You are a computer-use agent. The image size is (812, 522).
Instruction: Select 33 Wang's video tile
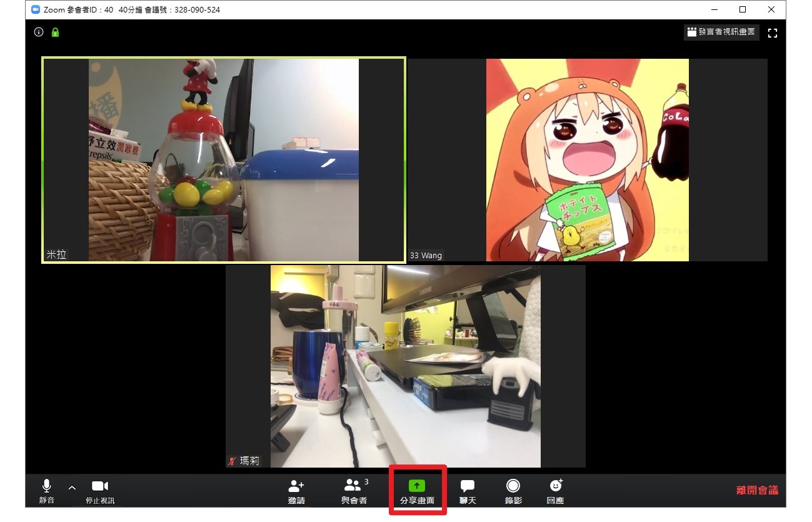(x=588, y=160)
